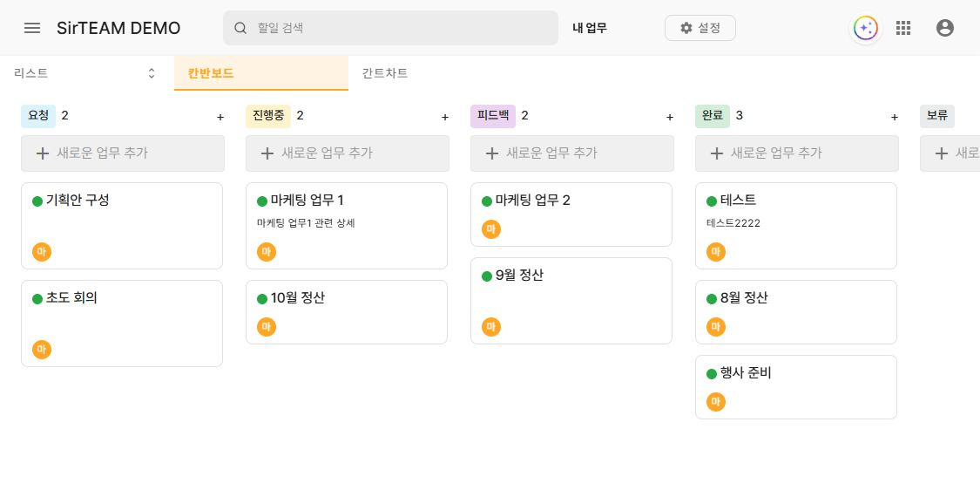Click green status dot on 행사 준비

coord(711,374)
